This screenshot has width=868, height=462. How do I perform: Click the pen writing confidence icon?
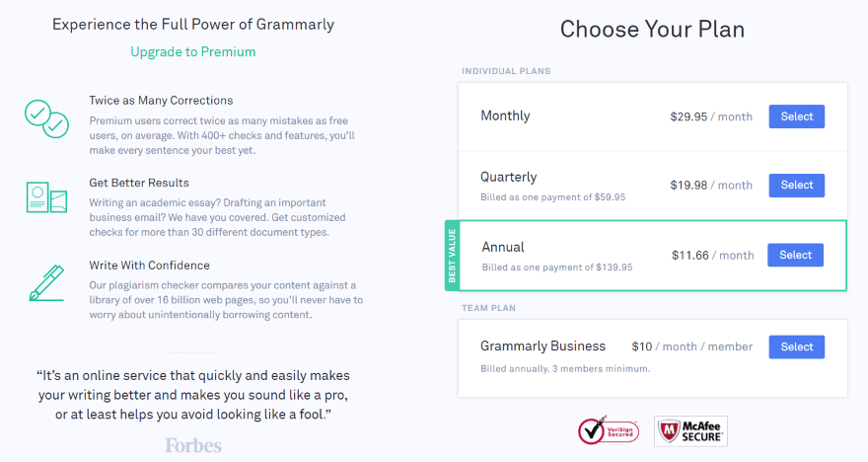coord(45,281)
